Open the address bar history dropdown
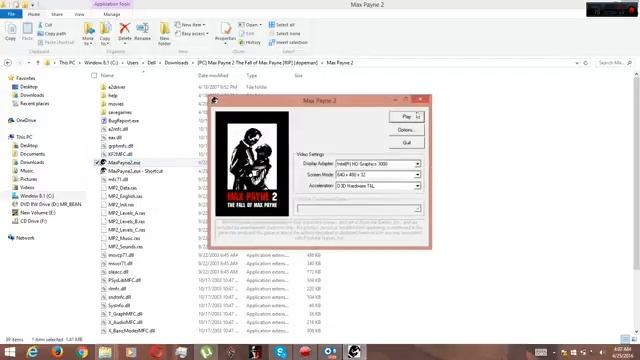 click(x=577, y=63)
